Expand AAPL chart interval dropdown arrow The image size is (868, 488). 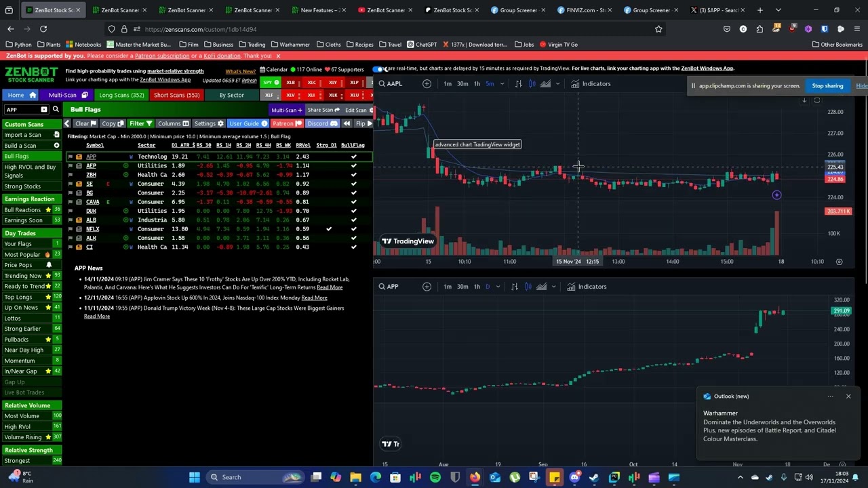tap(502, 84)
